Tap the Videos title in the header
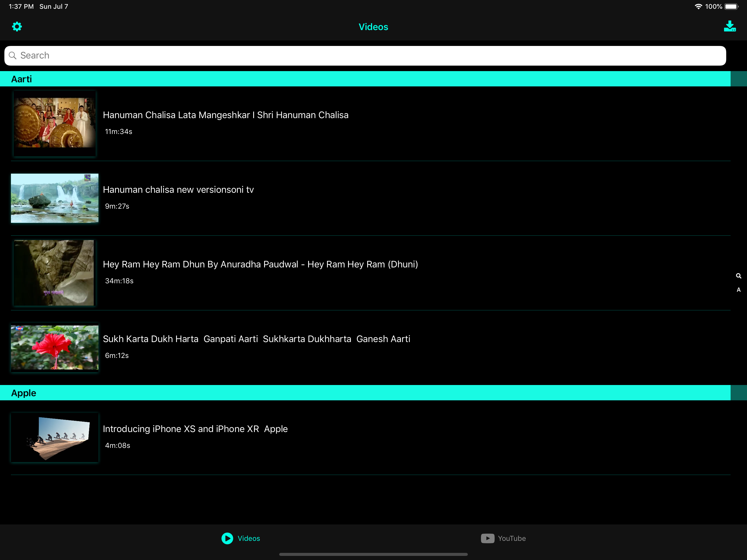747x560 pixels. click(x=373, y=27)
